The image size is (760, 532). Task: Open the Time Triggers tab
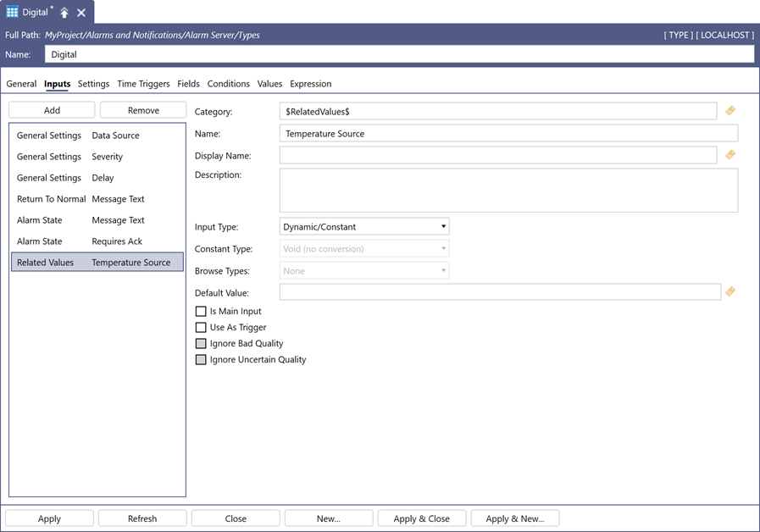[x=143, y=84]
